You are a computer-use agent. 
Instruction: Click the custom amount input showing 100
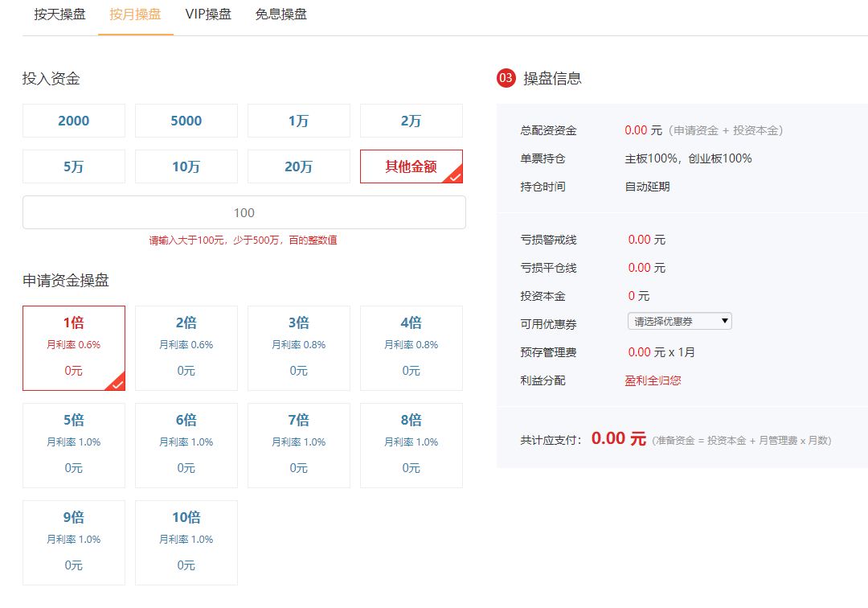(244, 212)
